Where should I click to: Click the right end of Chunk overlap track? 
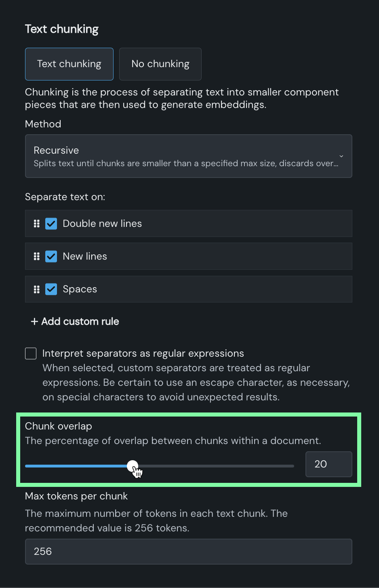click(293, 466)
